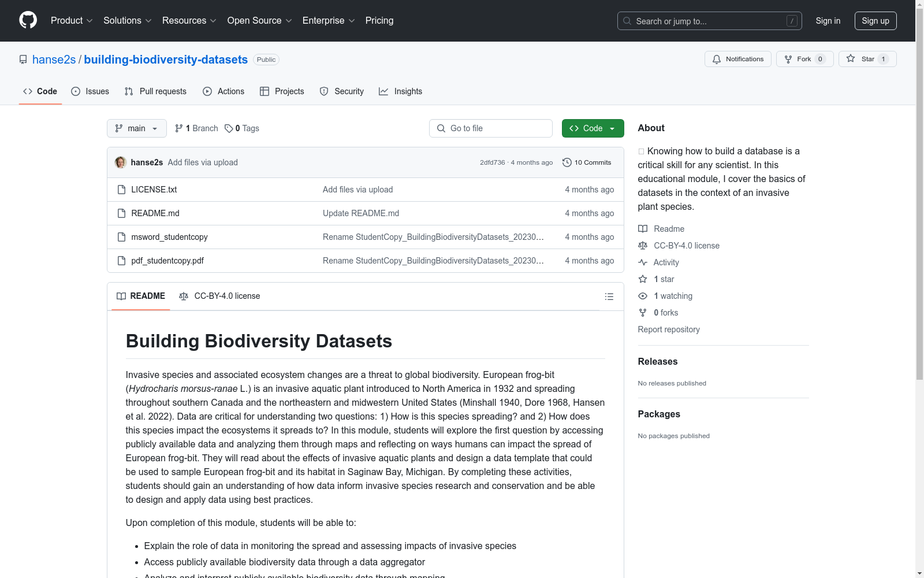Click the GitHub logo home icon

[x=28, y=20]
